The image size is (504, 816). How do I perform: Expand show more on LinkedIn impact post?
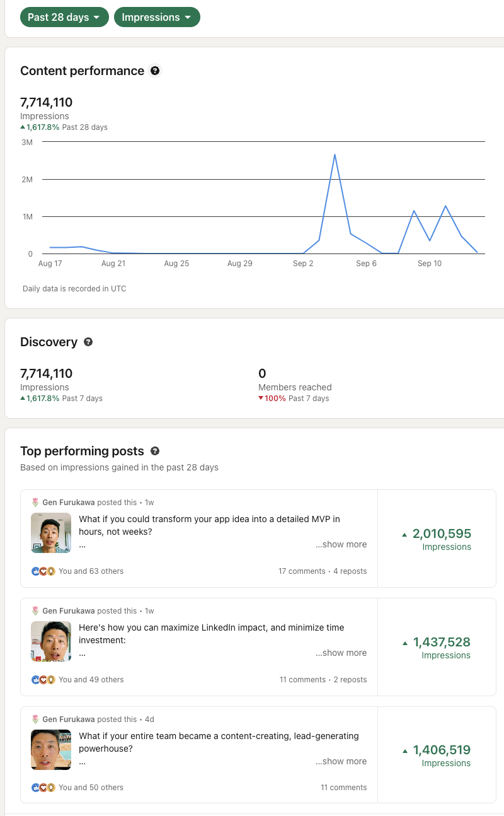click(x=341, y=653)
